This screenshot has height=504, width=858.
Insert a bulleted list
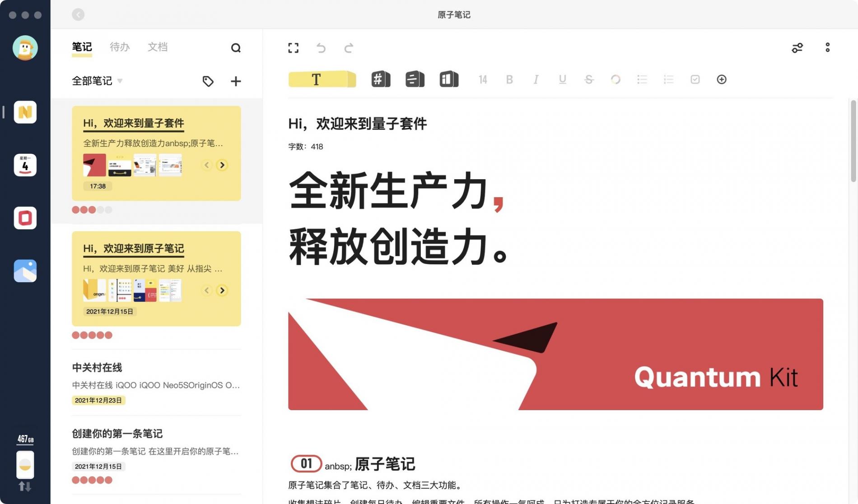click(642, 79)
